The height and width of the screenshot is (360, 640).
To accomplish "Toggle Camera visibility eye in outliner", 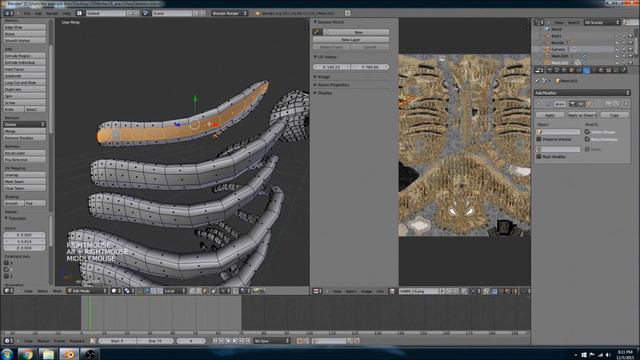I will (617, 49).
